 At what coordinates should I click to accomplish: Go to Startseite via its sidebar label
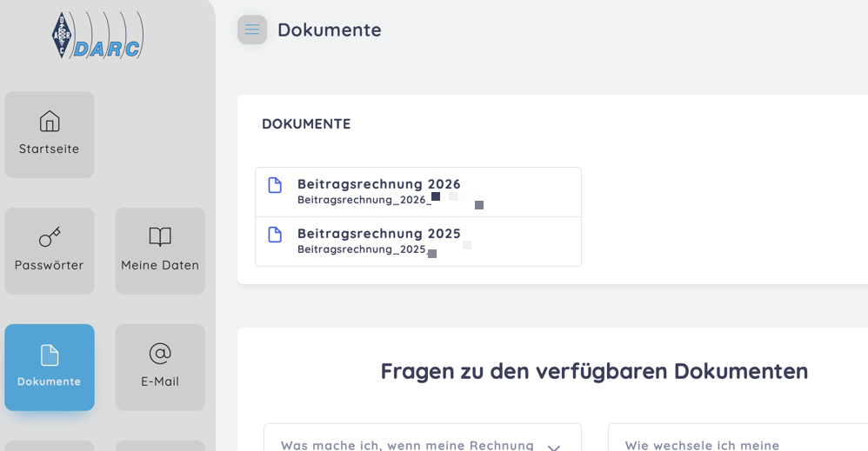tap(50, 149)
